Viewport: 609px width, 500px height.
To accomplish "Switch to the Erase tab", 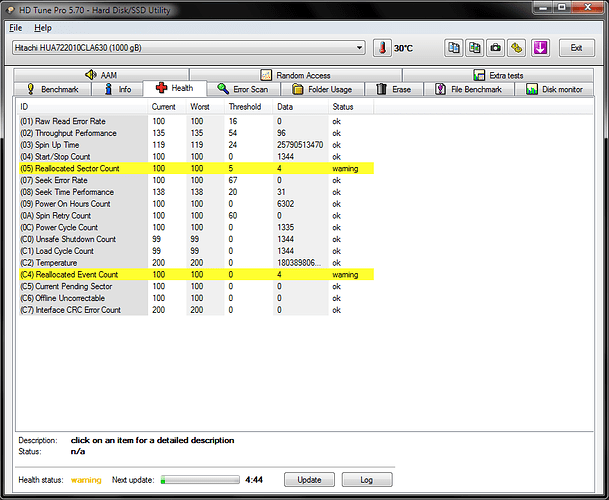I will (x=394, y=89).
